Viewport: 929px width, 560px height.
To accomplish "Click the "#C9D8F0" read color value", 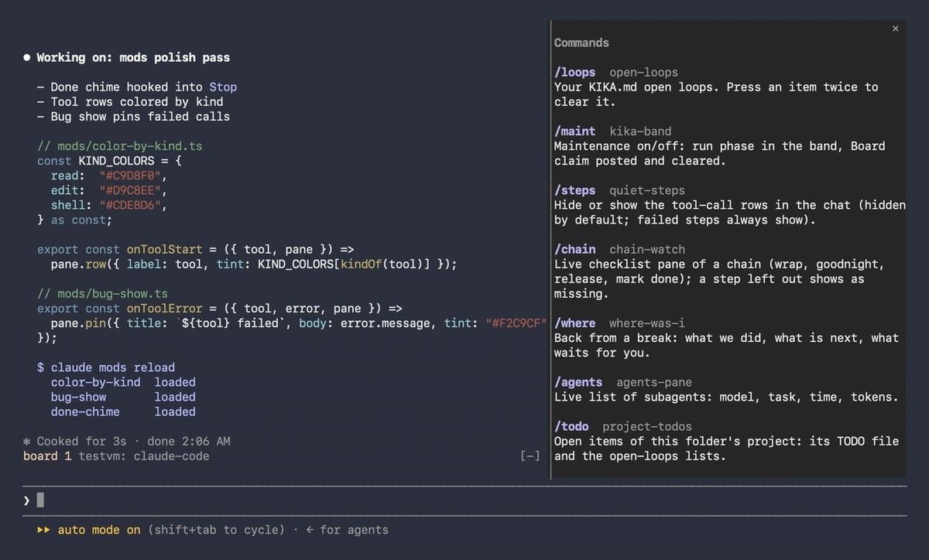I will [x=130, y=176].
